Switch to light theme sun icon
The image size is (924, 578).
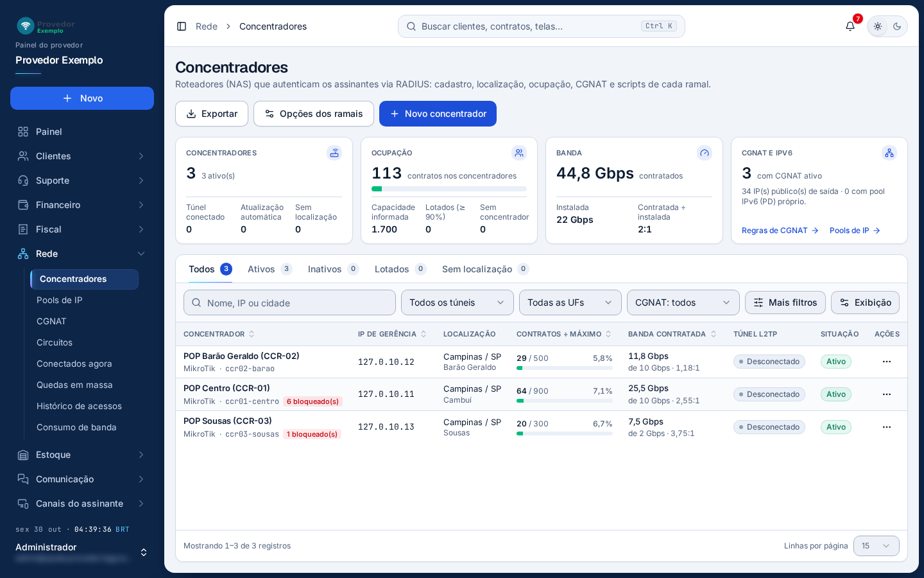[878, 26]
